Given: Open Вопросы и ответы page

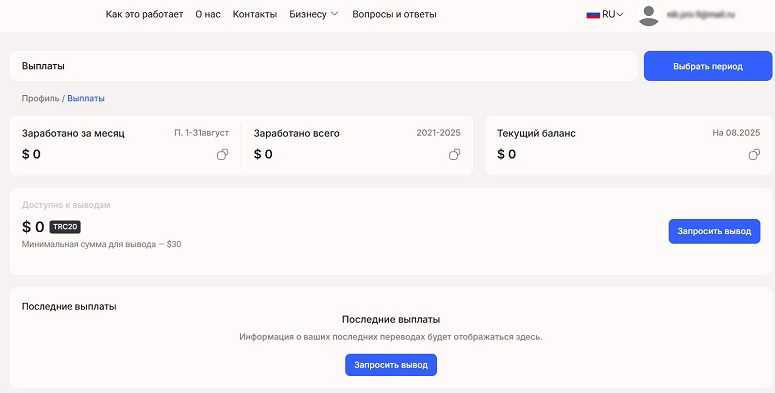Looking at the screenshot, I should coord(394,14).
